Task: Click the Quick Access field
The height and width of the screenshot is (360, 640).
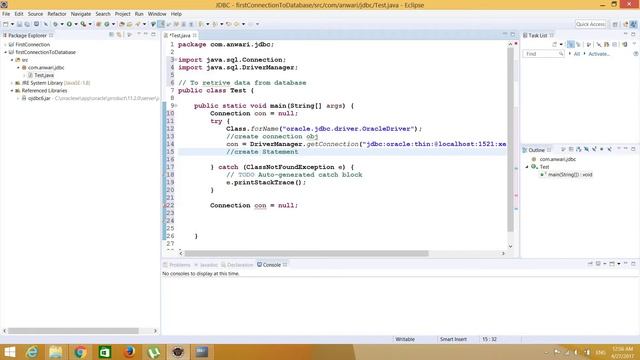Action: pyautogui.click(x=591, y=24)
